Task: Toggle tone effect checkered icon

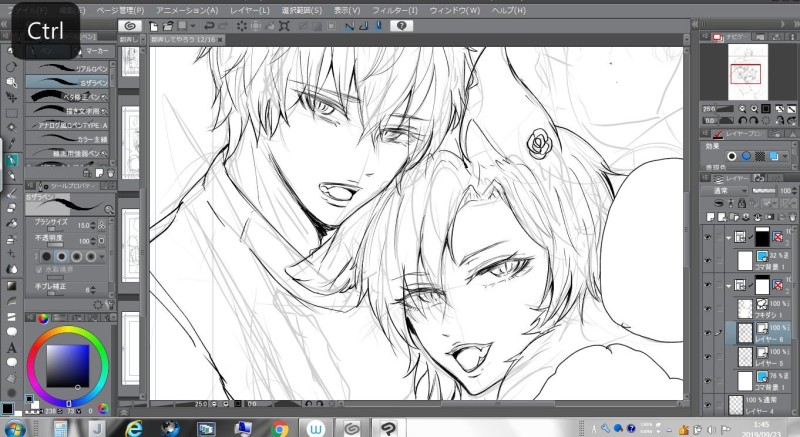Action: (760, 156)
